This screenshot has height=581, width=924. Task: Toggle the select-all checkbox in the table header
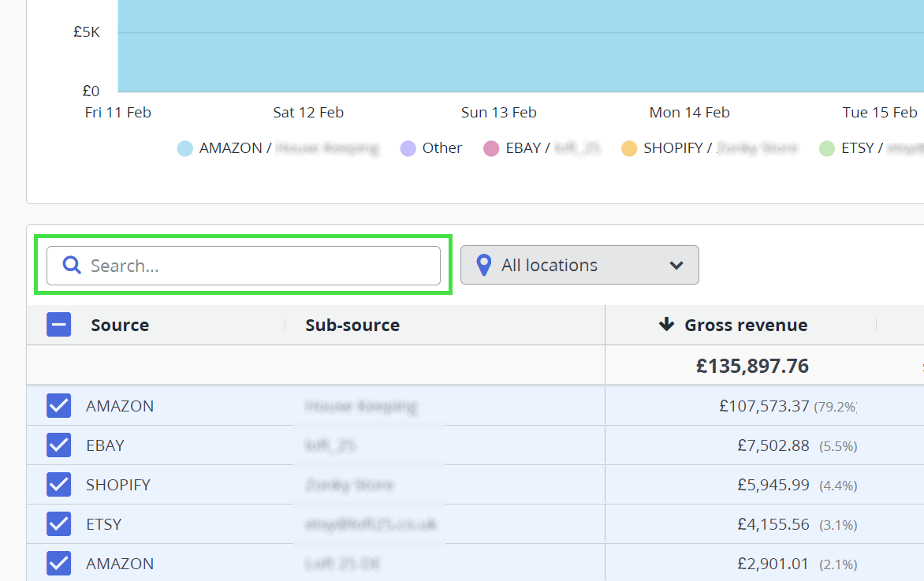pyautogui.click(x=59, y=325)
